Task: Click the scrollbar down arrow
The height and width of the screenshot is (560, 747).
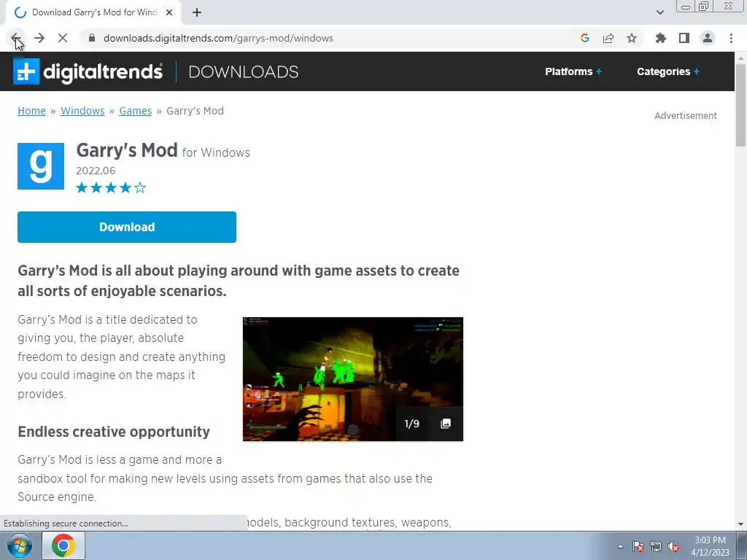Action: [740, 524]
